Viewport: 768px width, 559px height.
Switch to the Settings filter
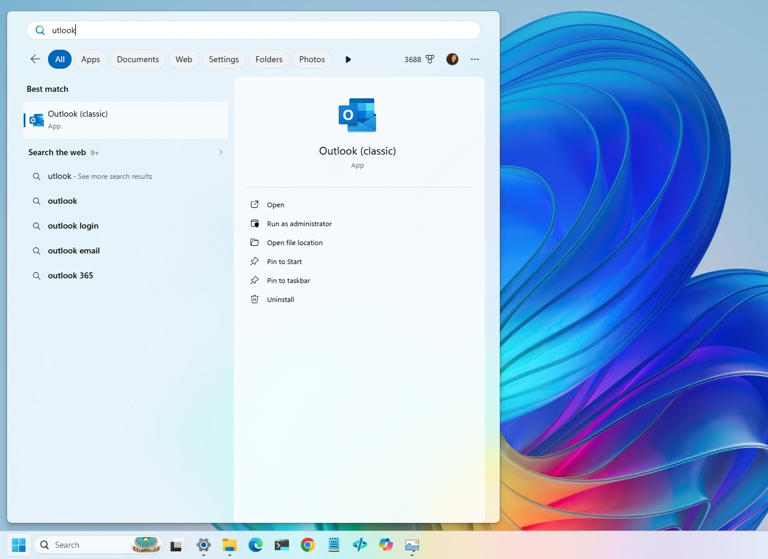(x=224, y=59)
